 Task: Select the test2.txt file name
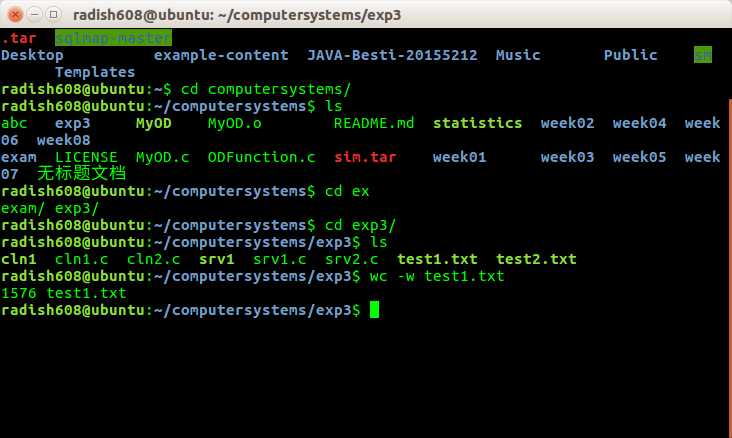536,259
